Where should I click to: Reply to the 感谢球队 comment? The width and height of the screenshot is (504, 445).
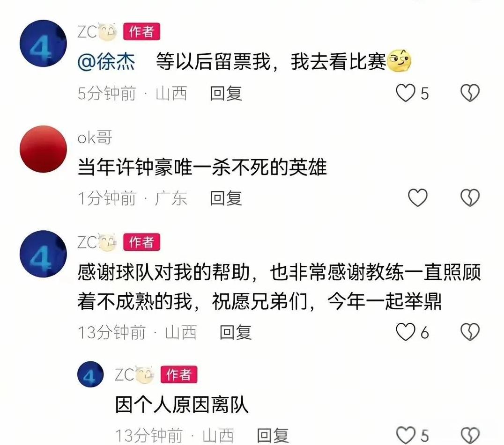click(235, 332)
